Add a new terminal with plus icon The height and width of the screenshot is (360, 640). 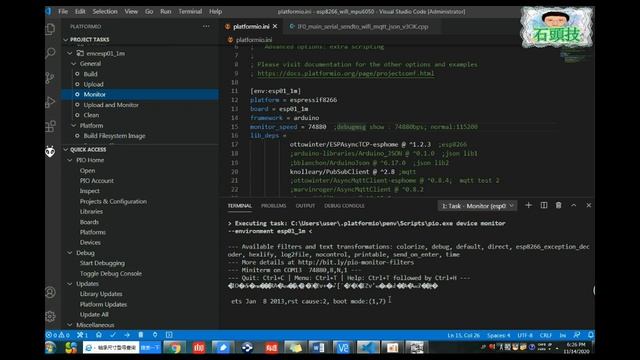(529, 205)
